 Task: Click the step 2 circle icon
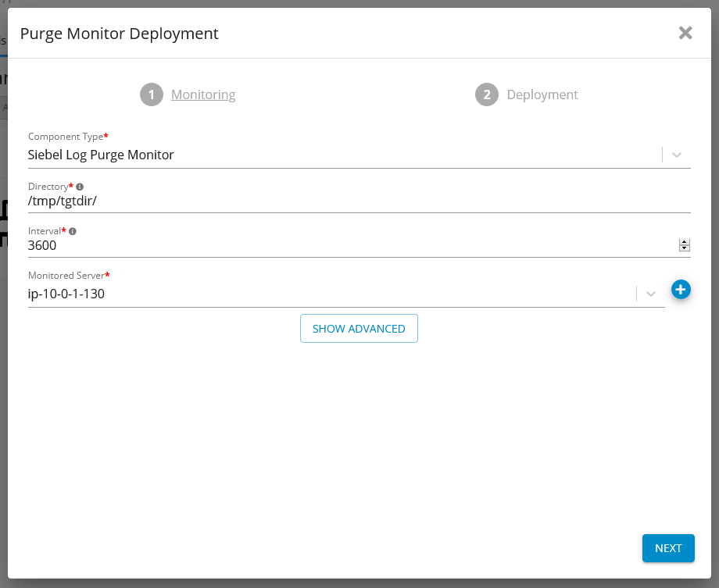(x=486, y=94)
